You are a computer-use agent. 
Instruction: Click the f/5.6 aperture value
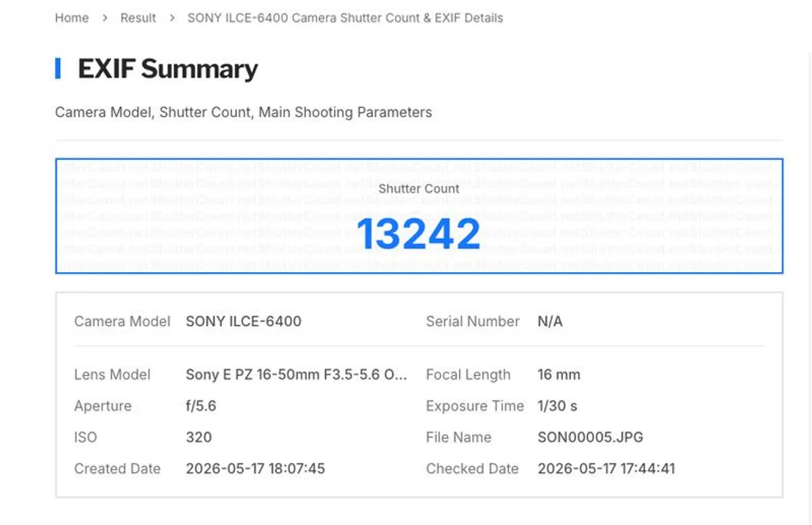pos(201,406)
